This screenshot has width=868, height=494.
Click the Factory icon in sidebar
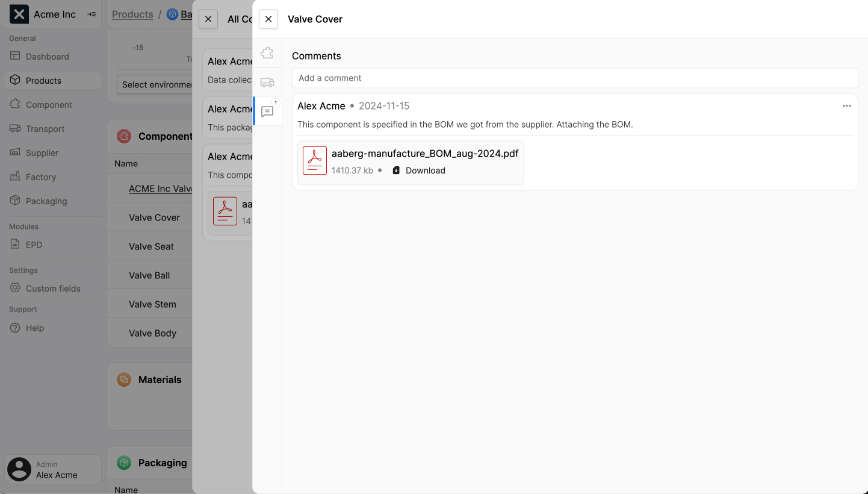(x=15, y=177)
